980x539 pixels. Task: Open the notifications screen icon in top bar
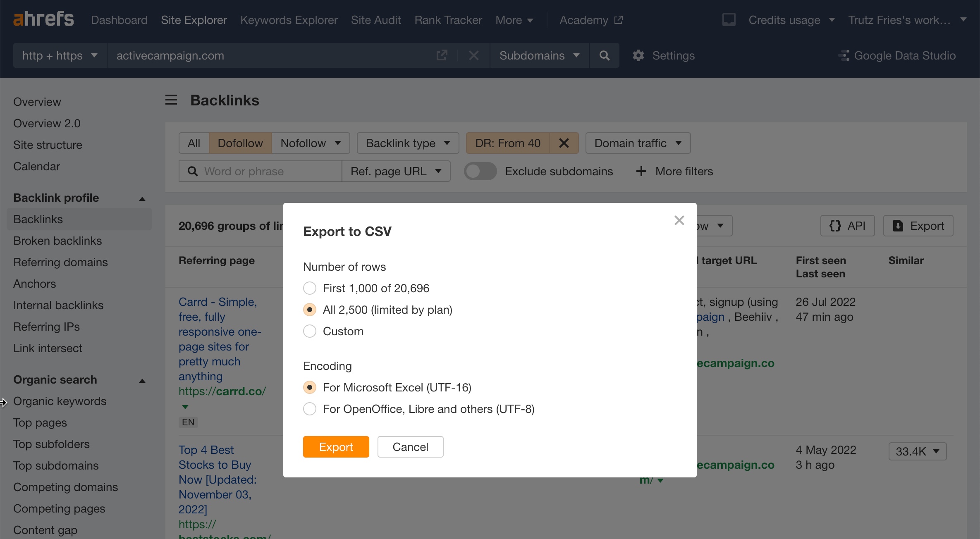(x=729, y=19)
